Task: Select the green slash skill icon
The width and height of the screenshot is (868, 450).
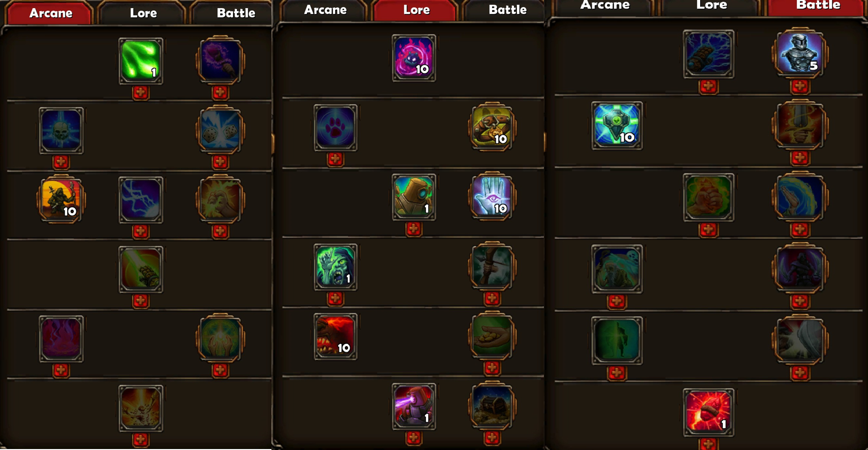Action: coord(141,61)
